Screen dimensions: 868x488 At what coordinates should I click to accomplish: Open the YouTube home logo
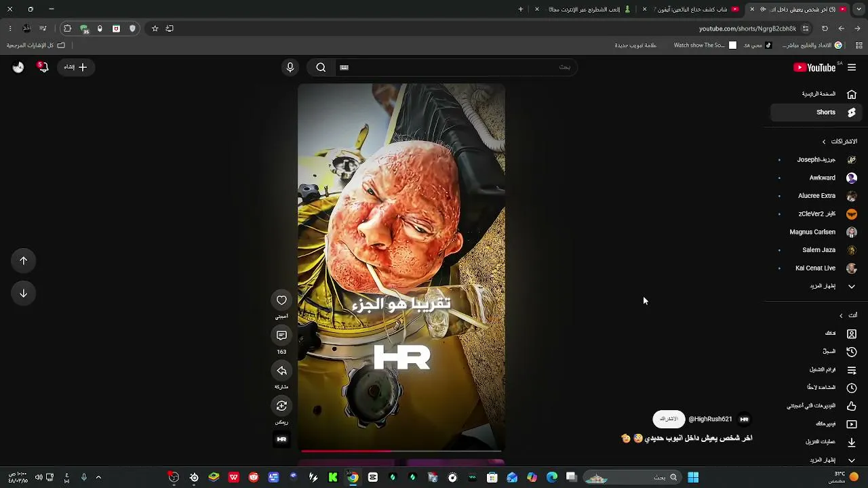click(x=814, y=67)
